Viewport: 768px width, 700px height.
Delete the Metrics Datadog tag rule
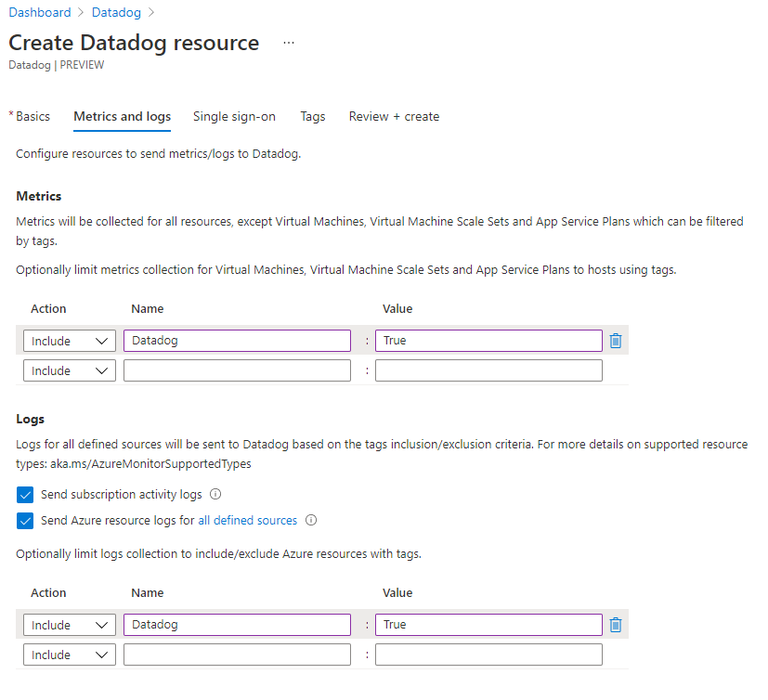point(615,341)
